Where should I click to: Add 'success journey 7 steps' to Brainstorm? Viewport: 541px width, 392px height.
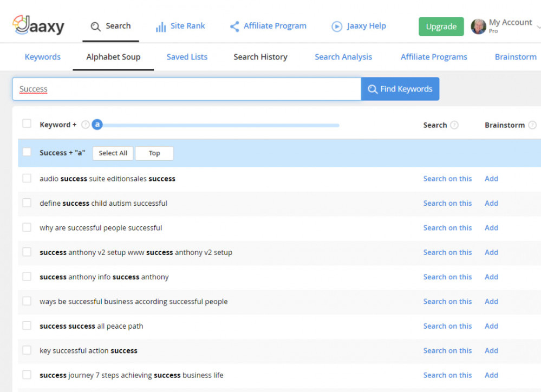coord(491,375)
